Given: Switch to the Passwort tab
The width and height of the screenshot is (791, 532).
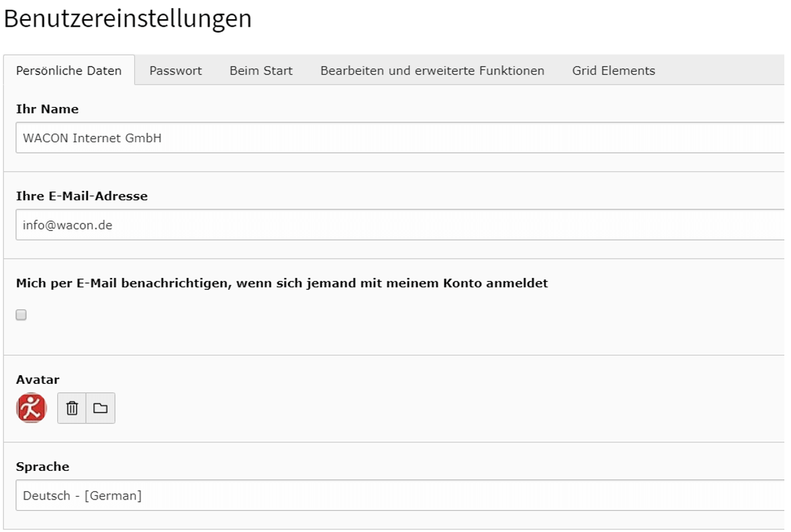Looking at the screenshot, I should pos(176,70).
